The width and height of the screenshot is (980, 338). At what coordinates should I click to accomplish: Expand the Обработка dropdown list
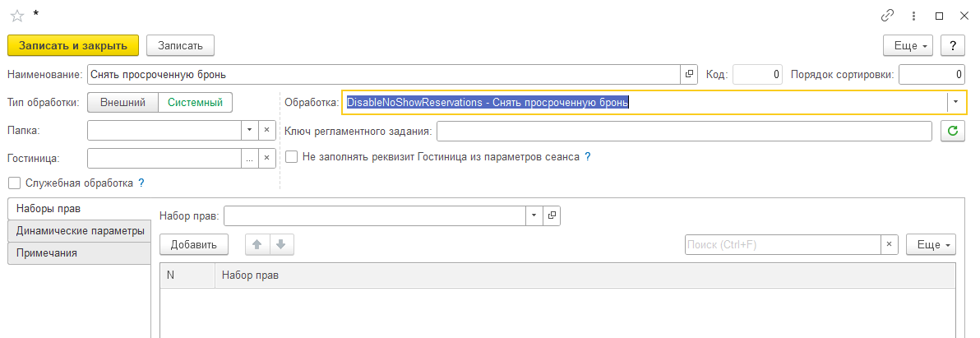click(x=955, y=103)
